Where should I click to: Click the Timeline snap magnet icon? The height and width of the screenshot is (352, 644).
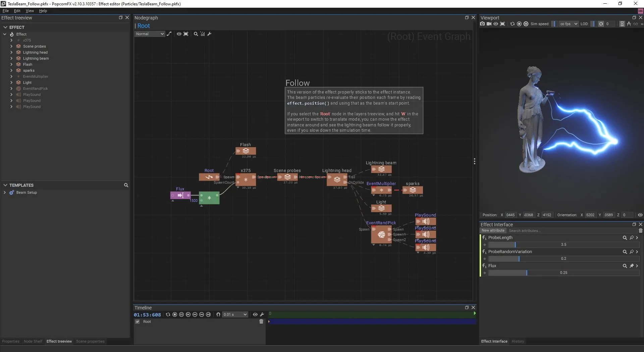tap(218, 314)
